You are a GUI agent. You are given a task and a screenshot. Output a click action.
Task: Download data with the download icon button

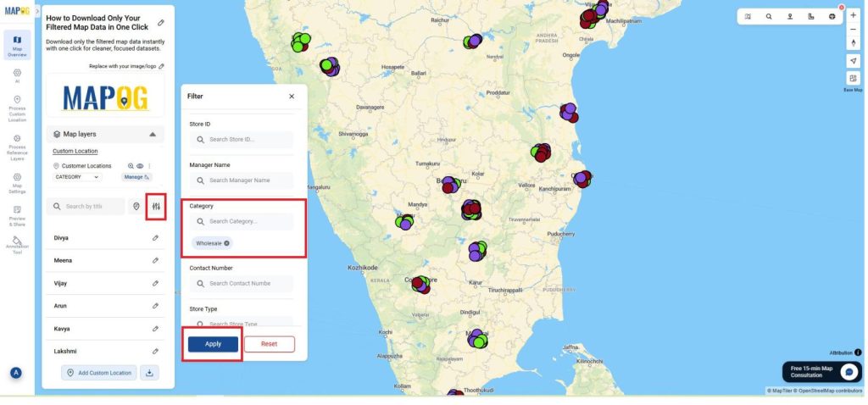pyautogui.click(x=149, y=373)
